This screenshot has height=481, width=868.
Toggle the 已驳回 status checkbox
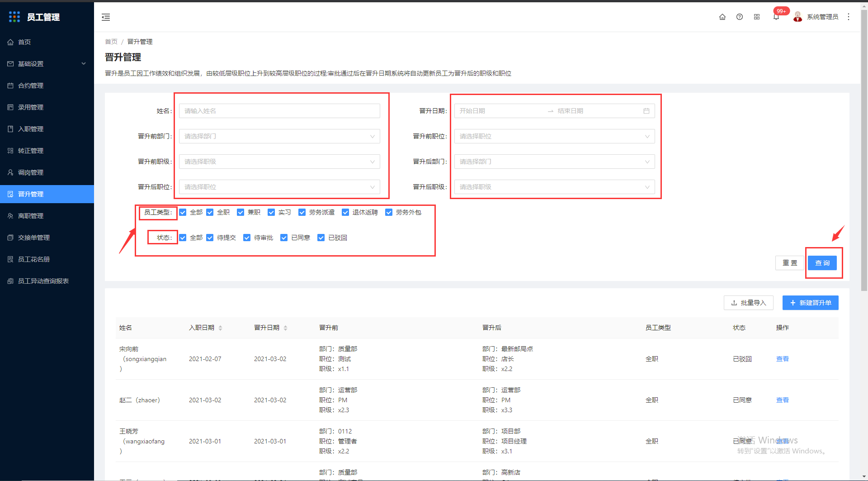321,238
